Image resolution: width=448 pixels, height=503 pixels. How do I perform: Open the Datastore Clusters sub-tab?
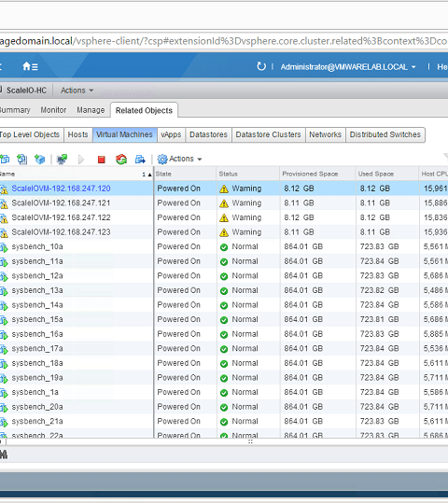268,134
